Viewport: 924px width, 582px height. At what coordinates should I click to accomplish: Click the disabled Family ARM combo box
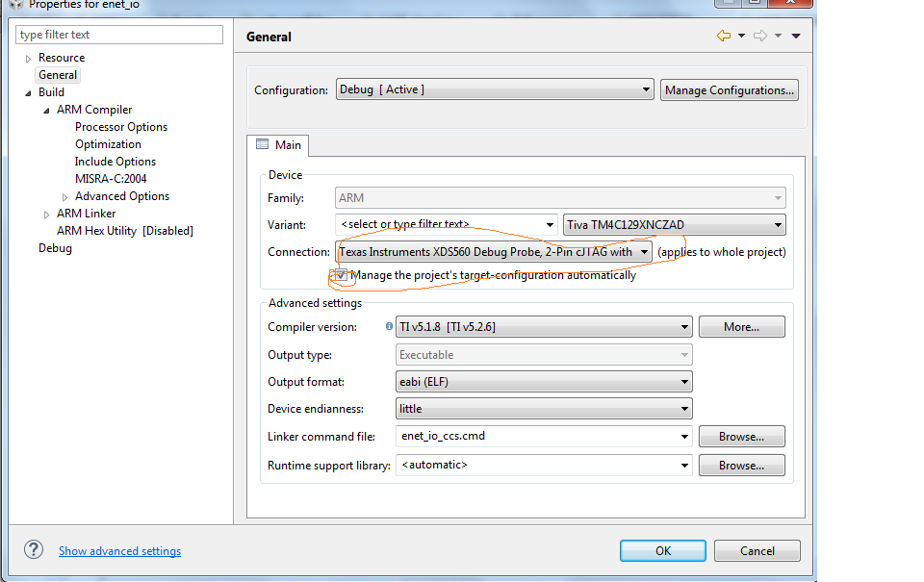coord(560,198)
